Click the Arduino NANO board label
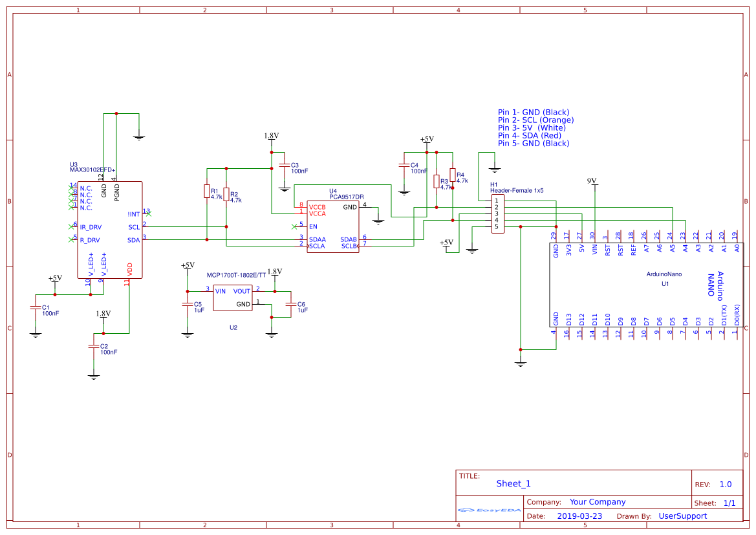Screen dimensions: 756x535 click(x=715, y=285)
